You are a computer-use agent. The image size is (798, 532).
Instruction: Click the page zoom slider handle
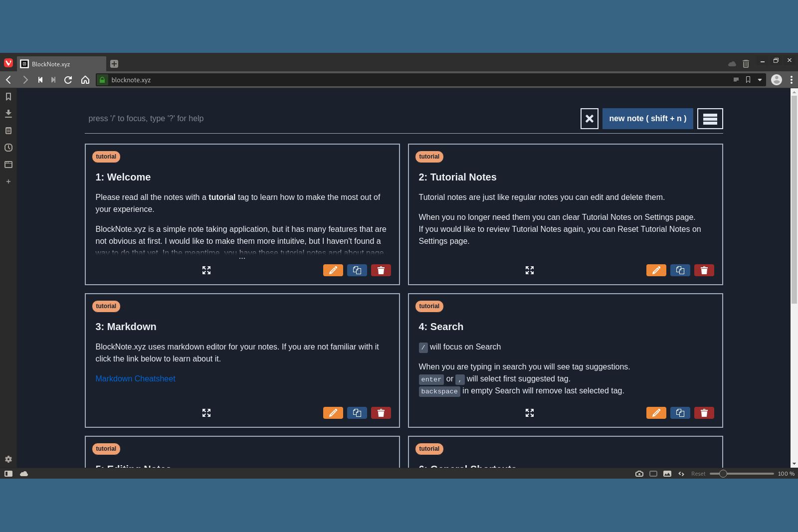tap(723, 474)
